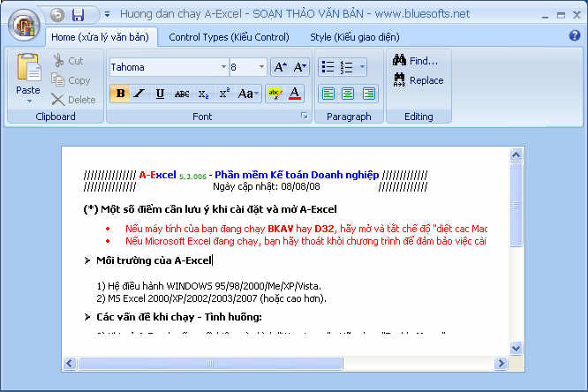The height and width of the screenshot is (392, 588).
Task: Click the heading 'Môi trường của A-Excel'
Action: [155, 260]
